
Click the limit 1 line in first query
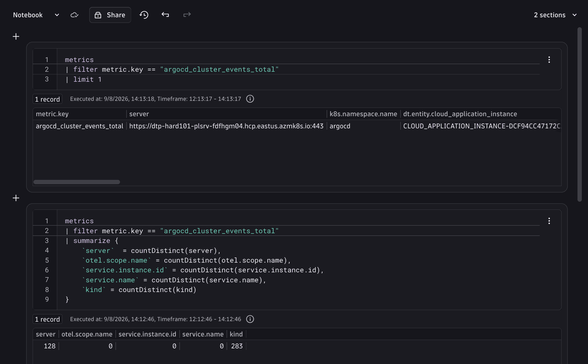click(87, 80)
